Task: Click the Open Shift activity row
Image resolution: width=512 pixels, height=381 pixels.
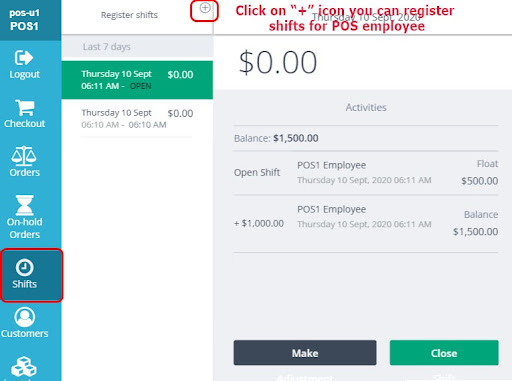Action: [x=366, y=173]
